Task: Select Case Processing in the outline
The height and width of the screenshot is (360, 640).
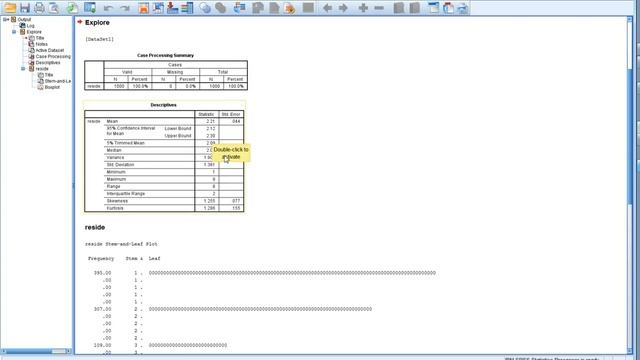Action: [53, 56]
